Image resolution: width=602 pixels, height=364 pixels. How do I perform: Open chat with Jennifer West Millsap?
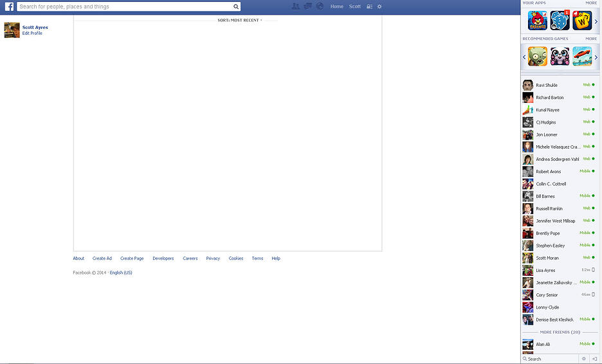click(x=559, y=221)
